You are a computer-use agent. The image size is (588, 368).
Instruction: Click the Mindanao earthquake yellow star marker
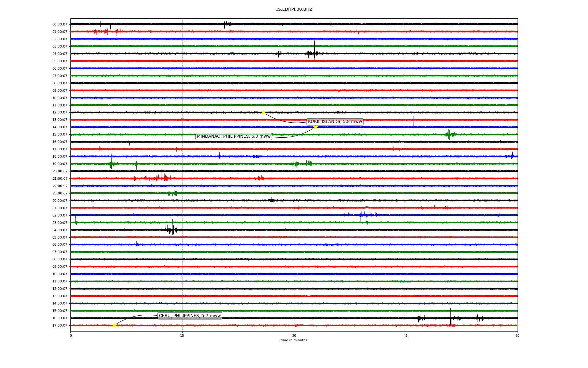(x=315, y=127)
